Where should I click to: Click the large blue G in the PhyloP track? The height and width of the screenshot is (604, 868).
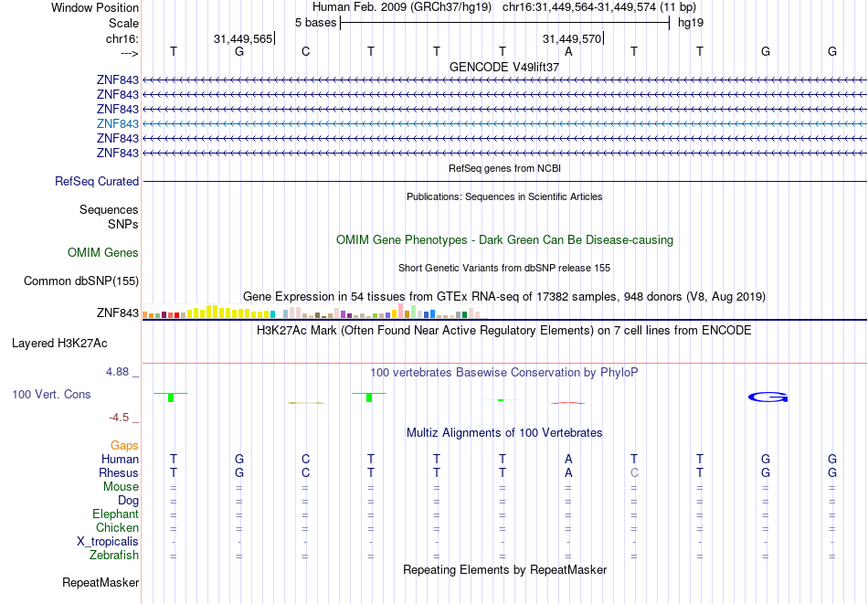767,397
